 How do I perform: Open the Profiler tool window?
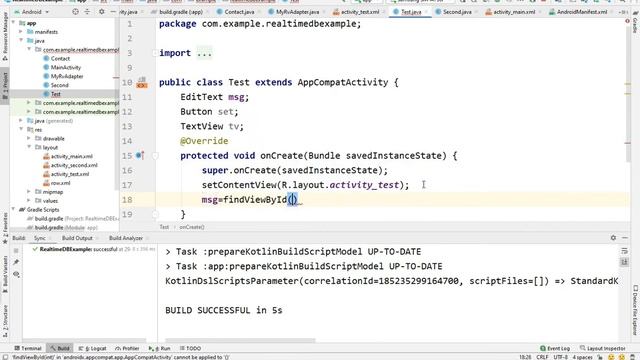point(127,348)
